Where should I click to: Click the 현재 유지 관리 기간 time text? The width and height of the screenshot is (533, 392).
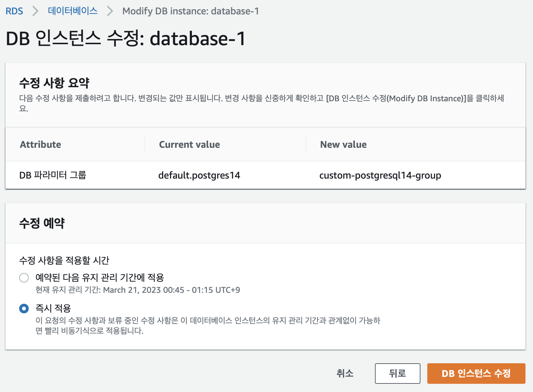138,290
